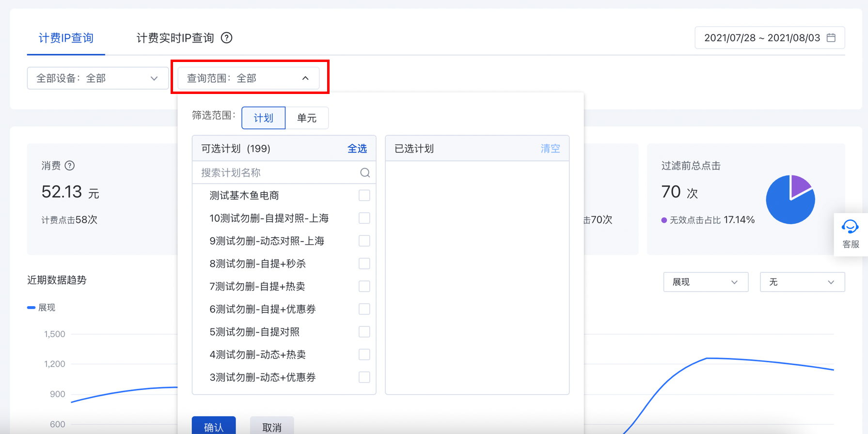Click 清空 to clear selected plans
The image size is (868, 434).
point(550,149)
